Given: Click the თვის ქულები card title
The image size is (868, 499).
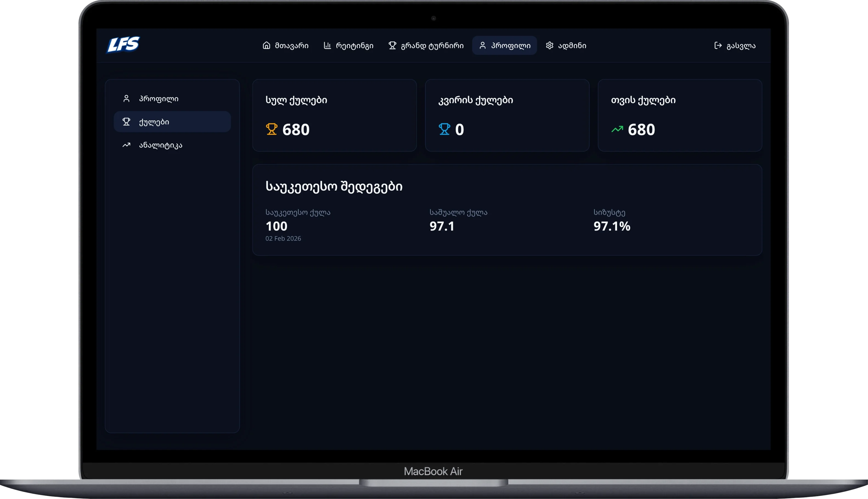Looking at the screenshot, I should coord(643,100).
